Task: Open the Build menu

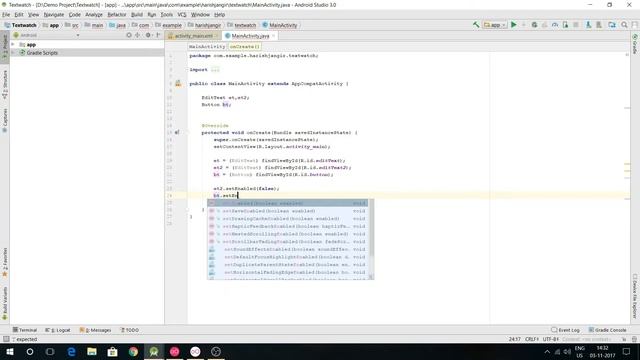Action: 137,15
